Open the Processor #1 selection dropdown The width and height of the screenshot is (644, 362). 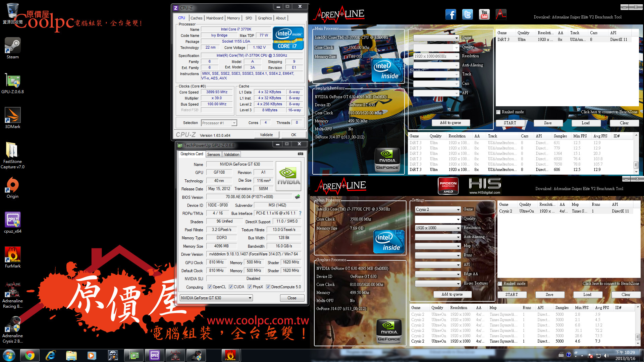[219, 123]
